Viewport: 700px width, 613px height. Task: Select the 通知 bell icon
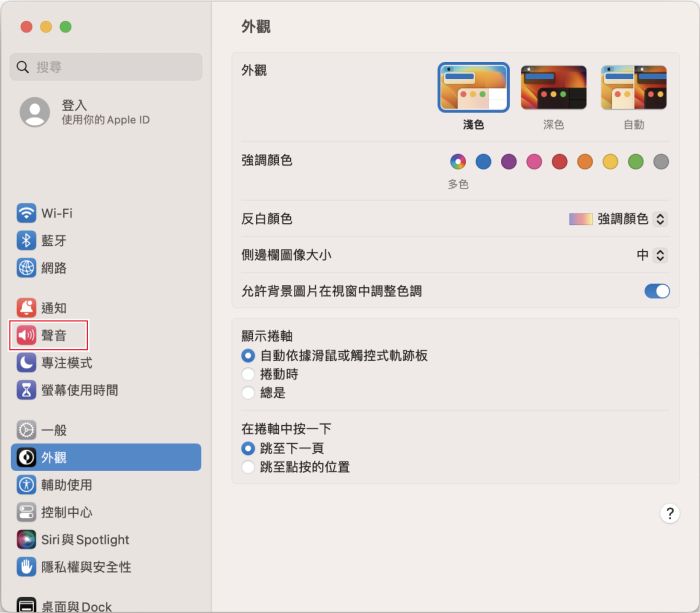coord(26,308)
